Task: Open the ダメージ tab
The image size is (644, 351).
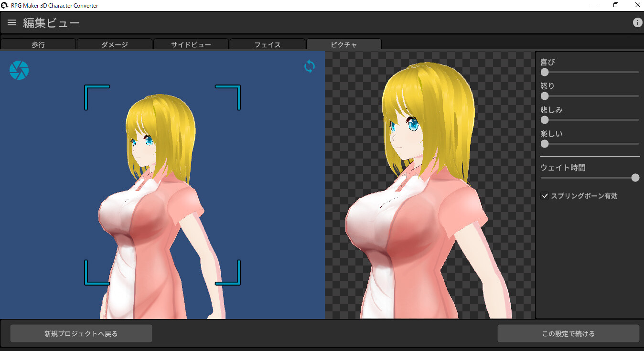Action: coord(115,44)
